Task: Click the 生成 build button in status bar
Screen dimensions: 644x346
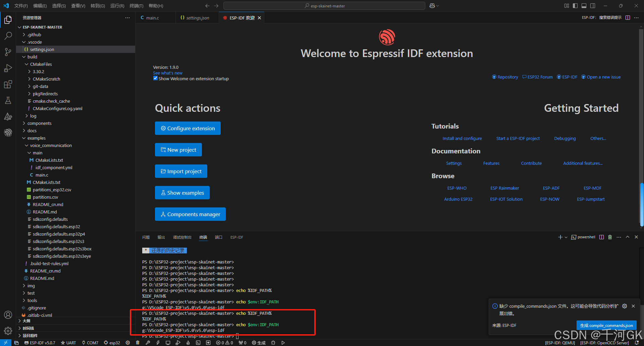Action: click(259, 343)
